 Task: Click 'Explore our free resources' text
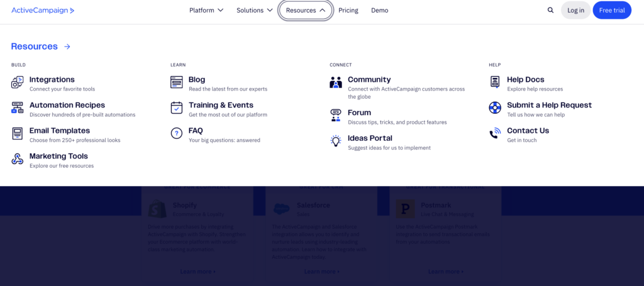62,166
